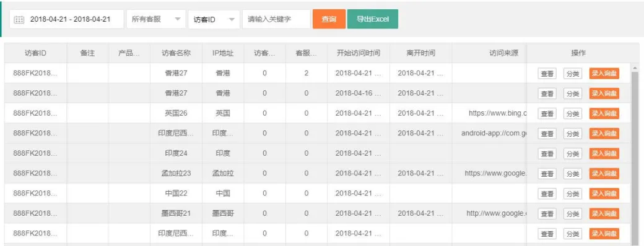Click 录入询盘 for the 孟加拉23 visitor
The width and height of the screenshot is (644, 246).
coord(604,174)
